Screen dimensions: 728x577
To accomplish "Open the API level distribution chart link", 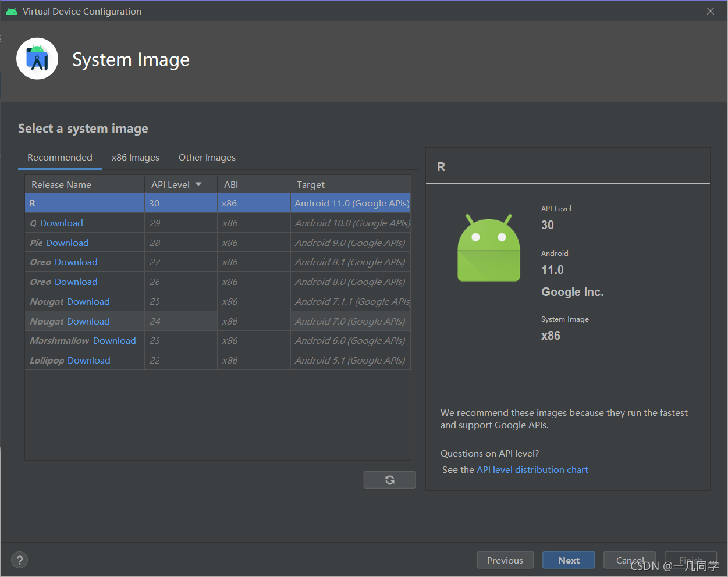I will 532,470.
